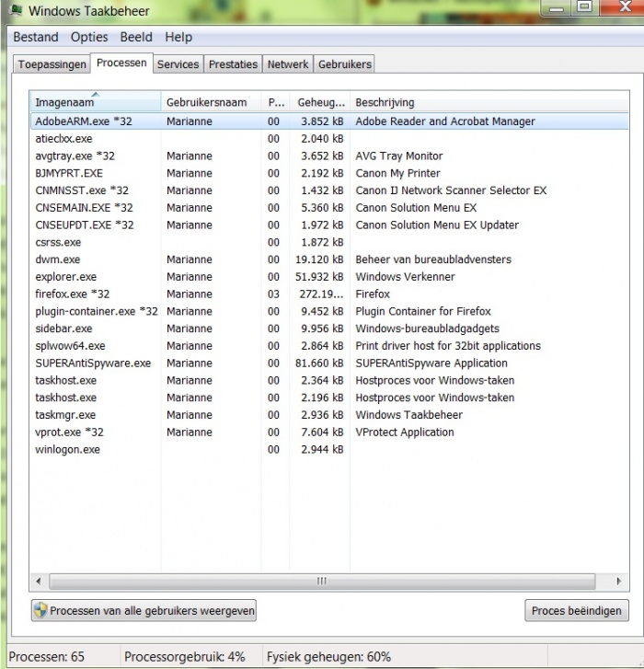The height and width of the screenshot is (669, 644).
Task: Click the VProtect Application description
Action: click(x=404, y=433)
